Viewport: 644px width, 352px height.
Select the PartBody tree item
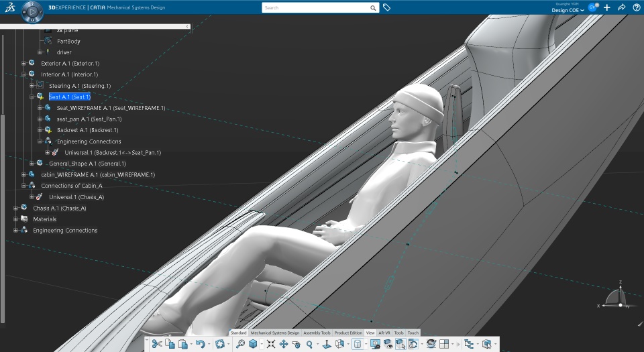(68, 41)
